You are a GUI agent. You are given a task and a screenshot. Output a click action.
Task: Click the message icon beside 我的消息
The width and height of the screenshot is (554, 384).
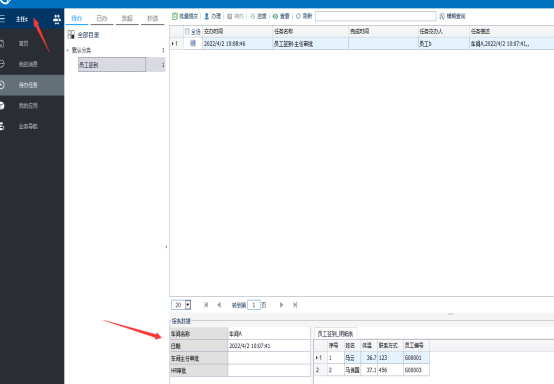2,64
